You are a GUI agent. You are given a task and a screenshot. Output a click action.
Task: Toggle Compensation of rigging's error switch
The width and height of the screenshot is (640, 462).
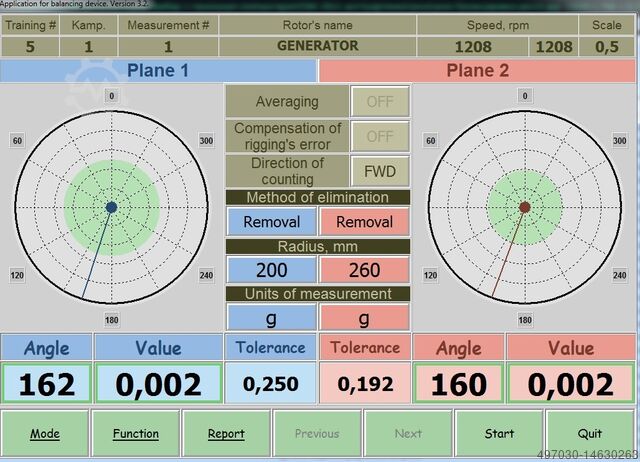[x=379, y=136]
